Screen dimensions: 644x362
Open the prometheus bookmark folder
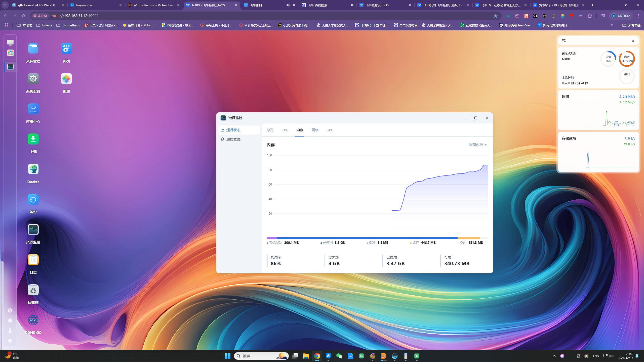[68, 25]
